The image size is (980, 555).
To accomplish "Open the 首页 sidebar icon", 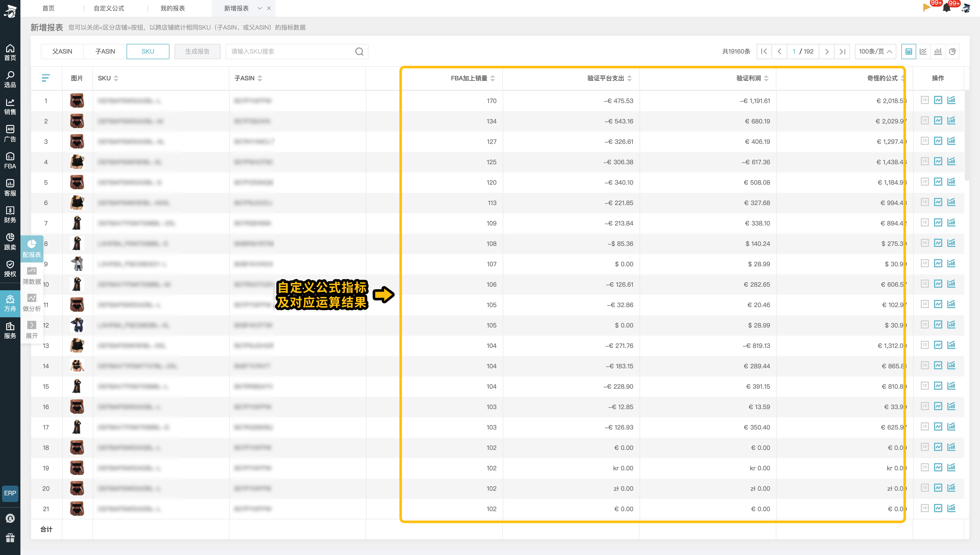I will coord(10,52).
